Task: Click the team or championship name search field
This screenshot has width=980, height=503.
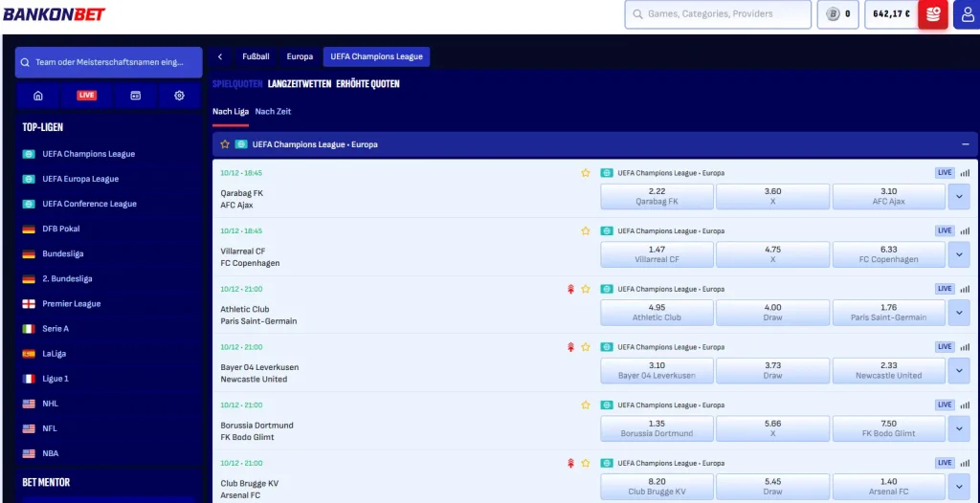Action: tap(109, 62)
